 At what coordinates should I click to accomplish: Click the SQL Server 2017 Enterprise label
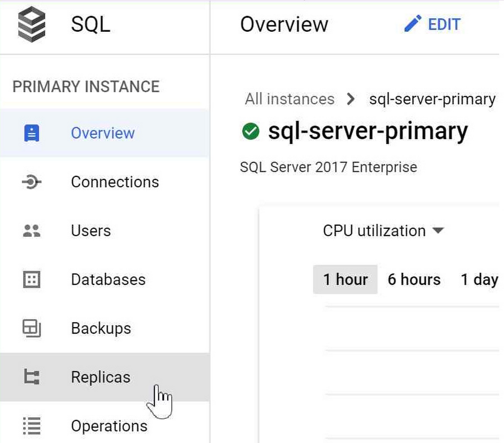pos(329,167)
